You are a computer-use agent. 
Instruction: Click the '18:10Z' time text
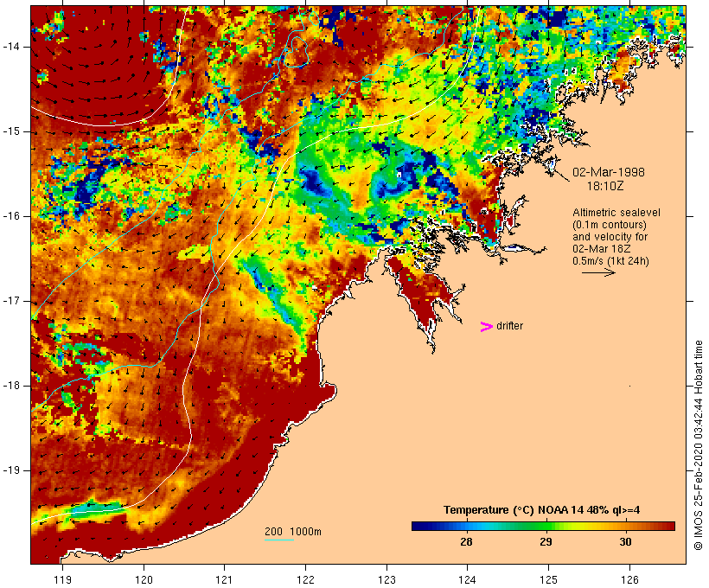coord(605,186)
